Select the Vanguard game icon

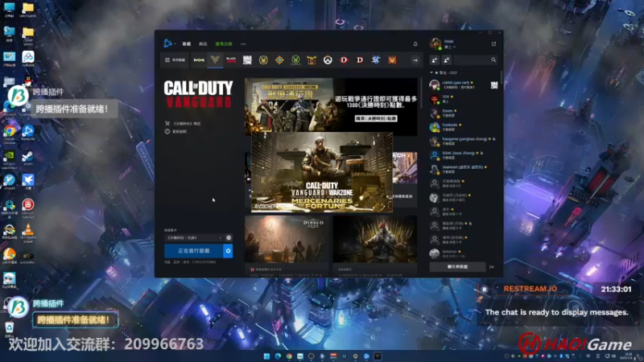click(215, 60)
